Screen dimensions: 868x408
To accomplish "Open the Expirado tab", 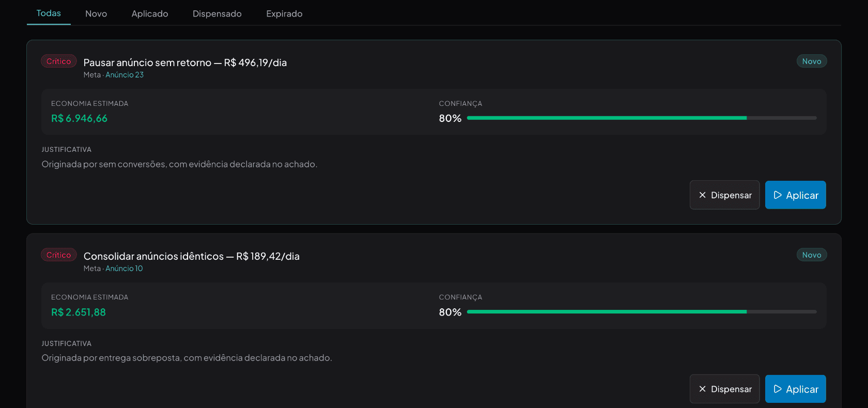I will pos(284,14).
